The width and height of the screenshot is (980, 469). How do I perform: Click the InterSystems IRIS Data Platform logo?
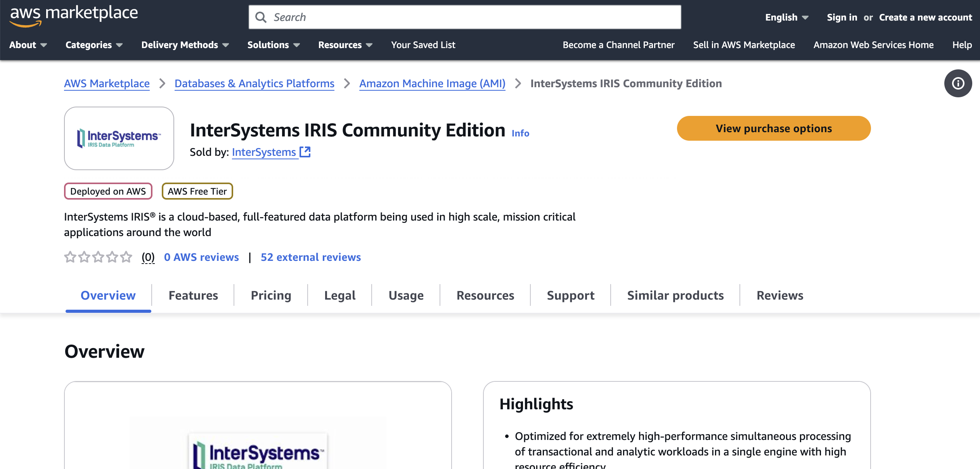[x=119, y=138]
